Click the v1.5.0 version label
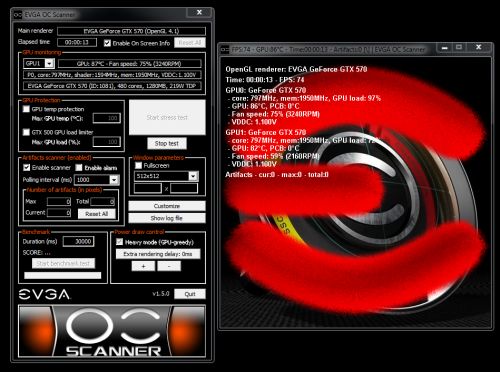Screen dimensions: 500x372 [161, 294]
